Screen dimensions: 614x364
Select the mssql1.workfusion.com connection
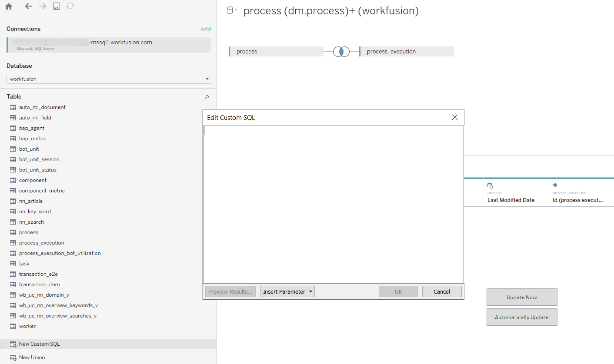click(109, 45)
